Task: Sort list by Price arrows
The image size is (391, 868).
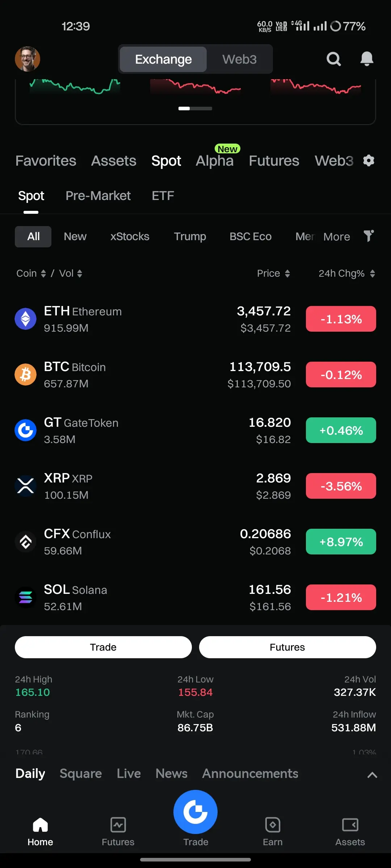Action: (x=274, y=273)
